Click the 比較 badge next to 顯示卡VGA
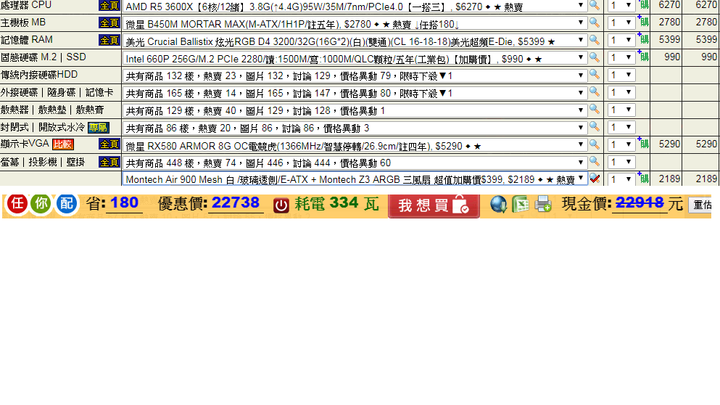The height and width of the screenshot is (405, 720). (62, 144)
